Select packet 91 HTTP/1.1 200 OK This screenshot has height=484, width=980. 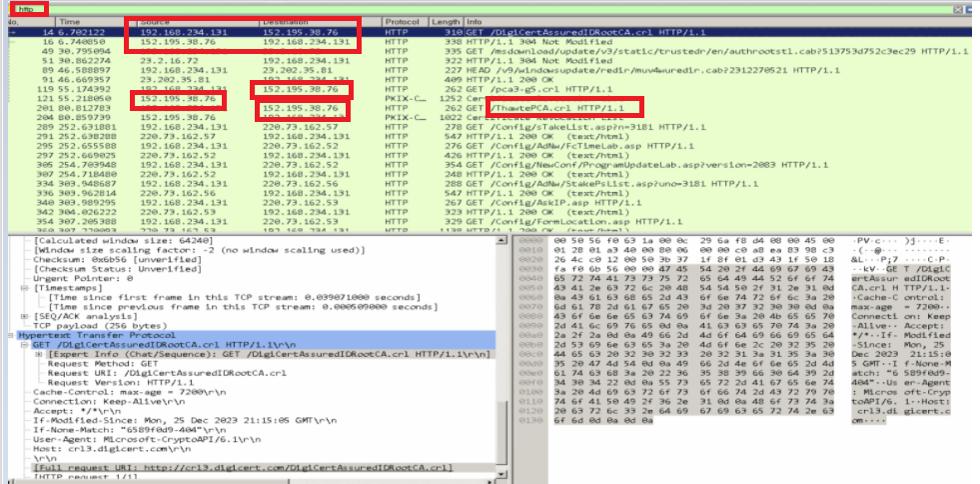pyautogui.click(x=489, y=79)
